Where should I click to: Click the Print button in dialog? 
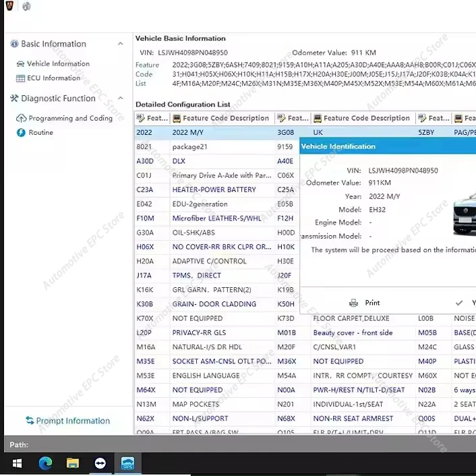(372, 303)
